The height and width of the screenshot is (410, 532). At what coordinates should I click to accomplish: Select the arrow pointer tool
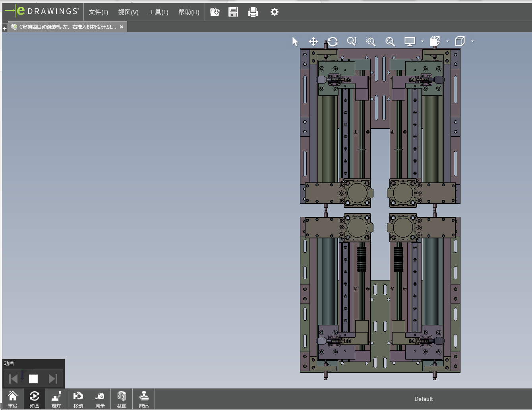point(295,41)
